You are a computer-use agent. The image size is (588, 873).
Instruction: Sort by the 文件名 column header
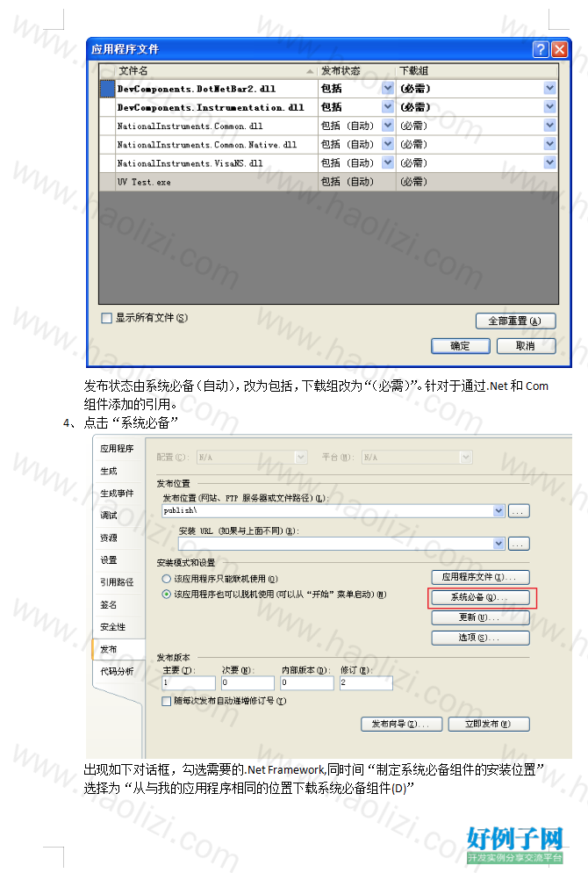[x=217, y=71]
